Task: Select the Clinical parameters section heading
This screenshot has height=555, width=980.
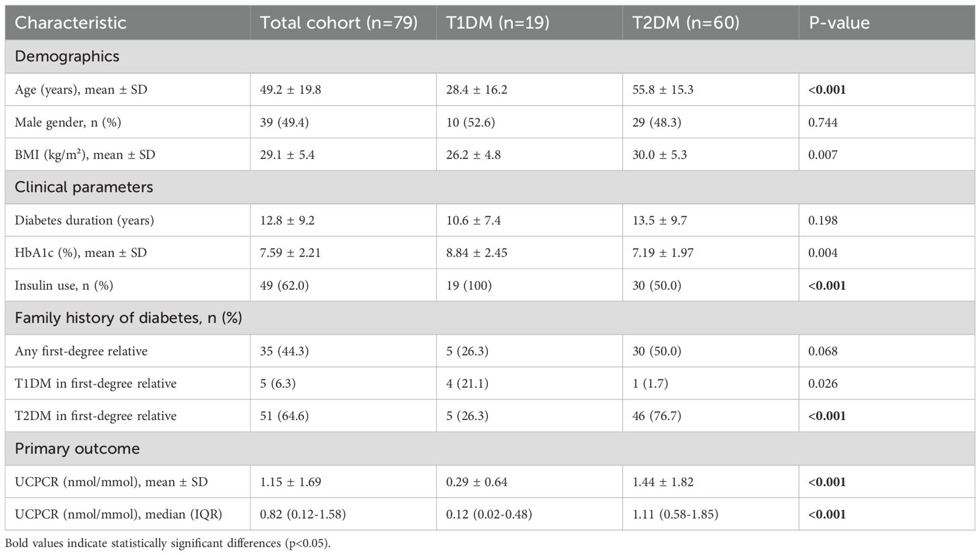Action: coord(84,187)
